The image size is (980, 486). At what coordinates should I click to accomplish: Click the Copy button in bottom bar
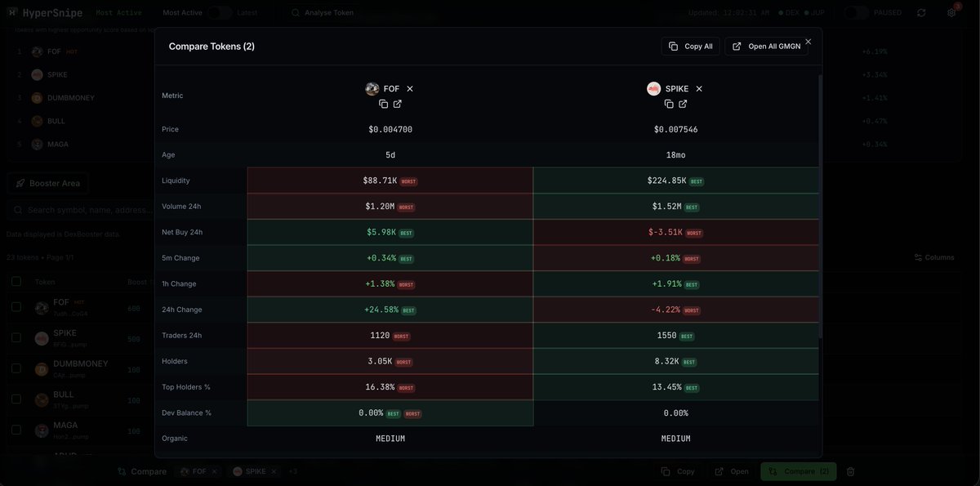[679, 471]
